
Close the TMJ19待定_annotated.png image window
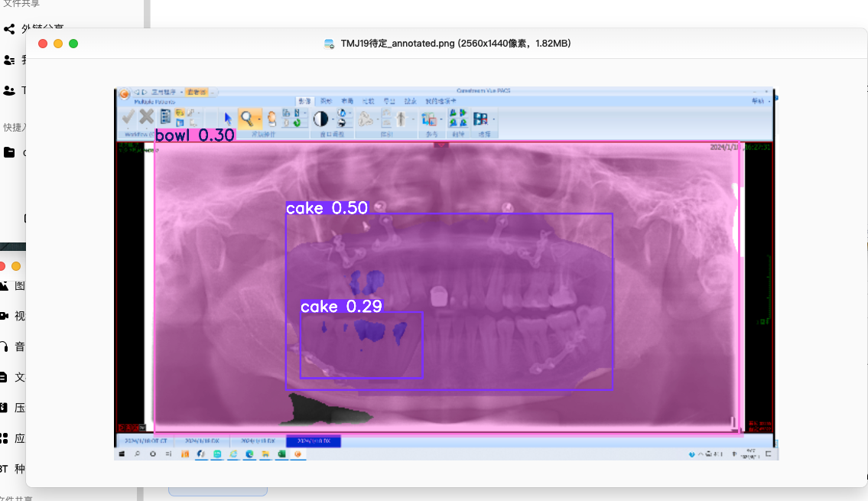tap(43, 43)
